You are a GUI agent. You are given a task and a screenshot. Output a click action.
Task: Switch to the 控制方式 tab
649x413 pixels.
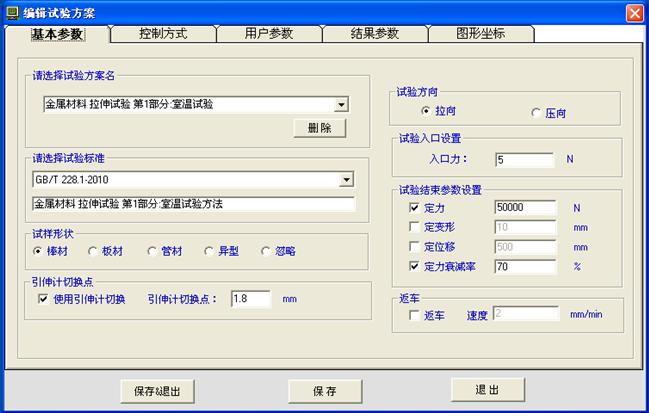[x=162, y=34]
